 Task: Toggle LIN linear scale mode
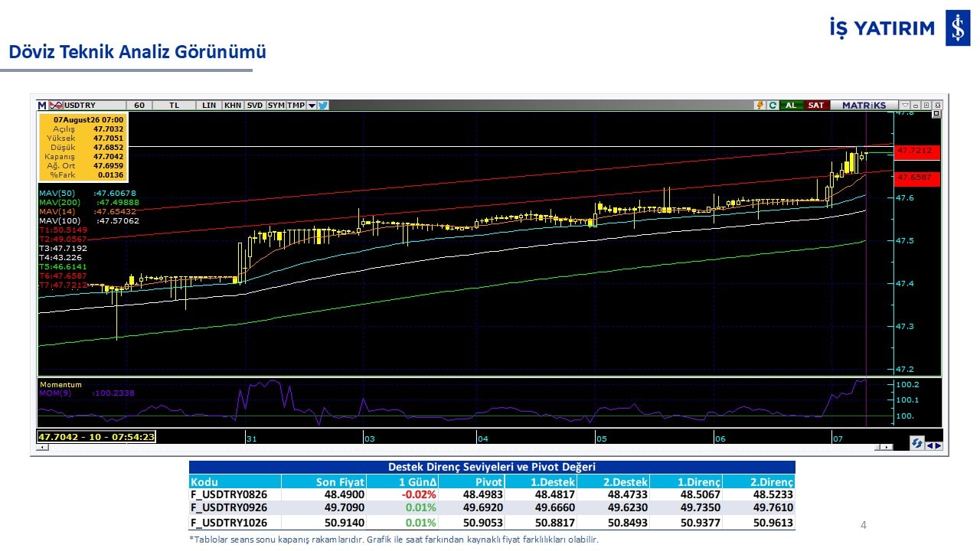(209, 106)
